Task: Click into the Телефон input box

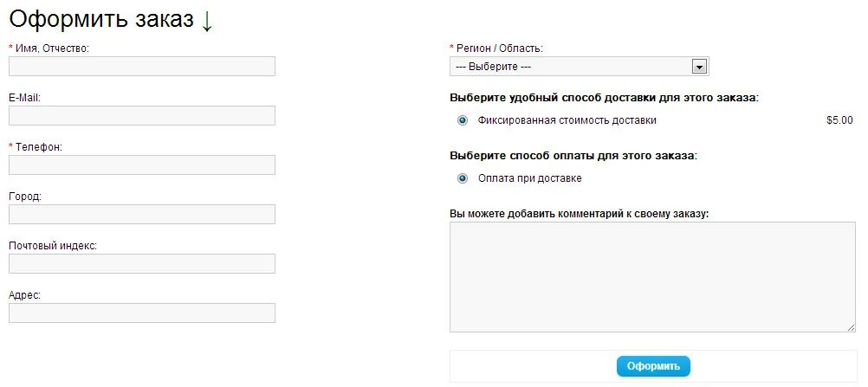Action: coord(141,165)
